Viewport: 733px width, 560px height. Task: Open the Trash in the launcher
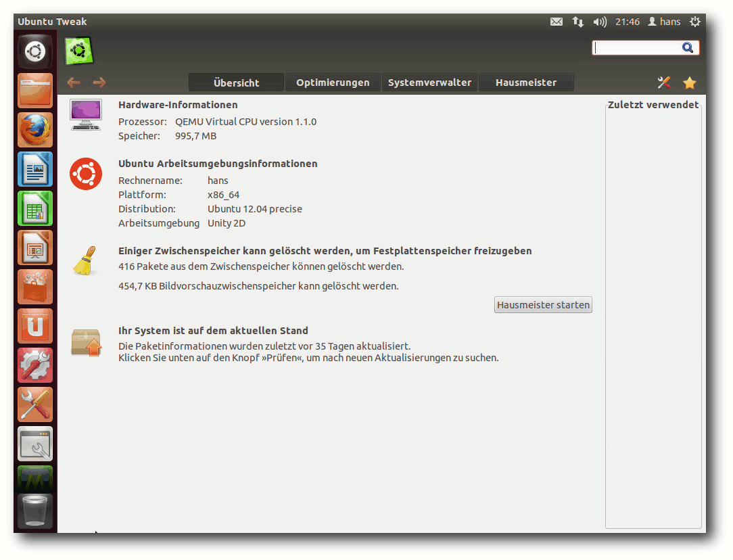(x=35, y=511)
